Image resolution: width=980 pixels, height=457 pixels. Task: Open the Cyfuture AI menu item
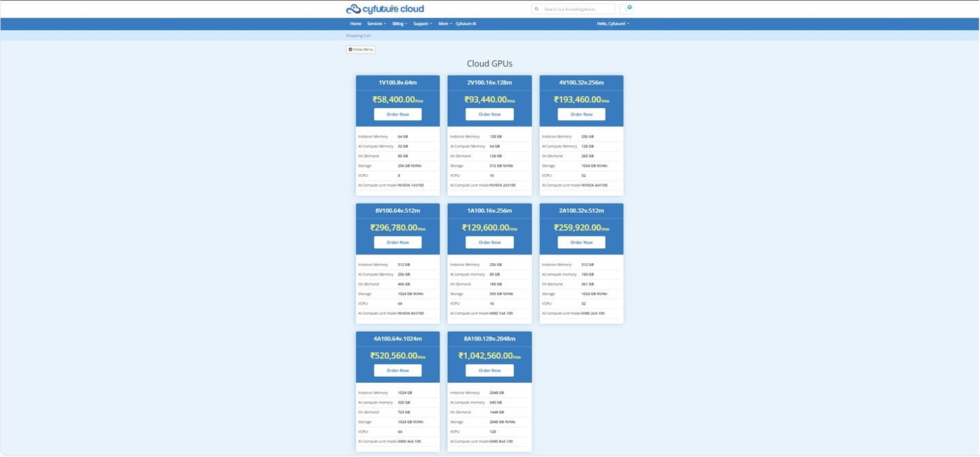coord(465,24)
